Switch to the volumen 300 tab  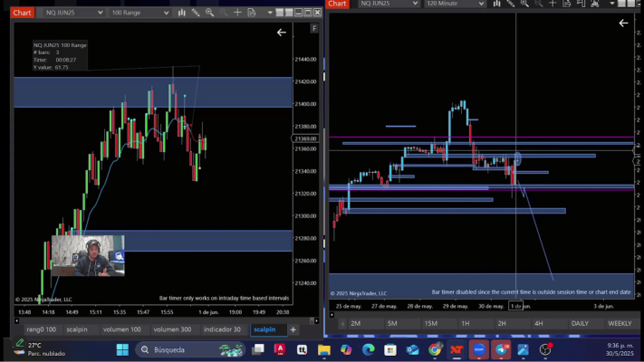(172, 329)
